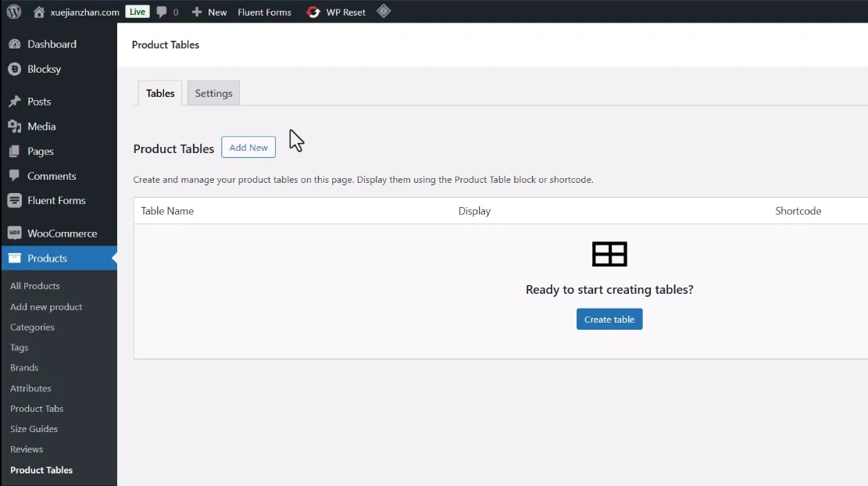868x486 pixels.
Task: Open Product Tabs submenu
Action: 37,409
